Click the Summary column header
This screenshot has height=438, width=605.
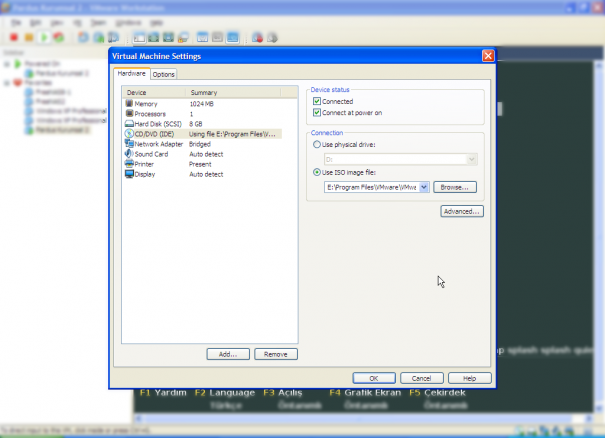[x=233, y=93]
